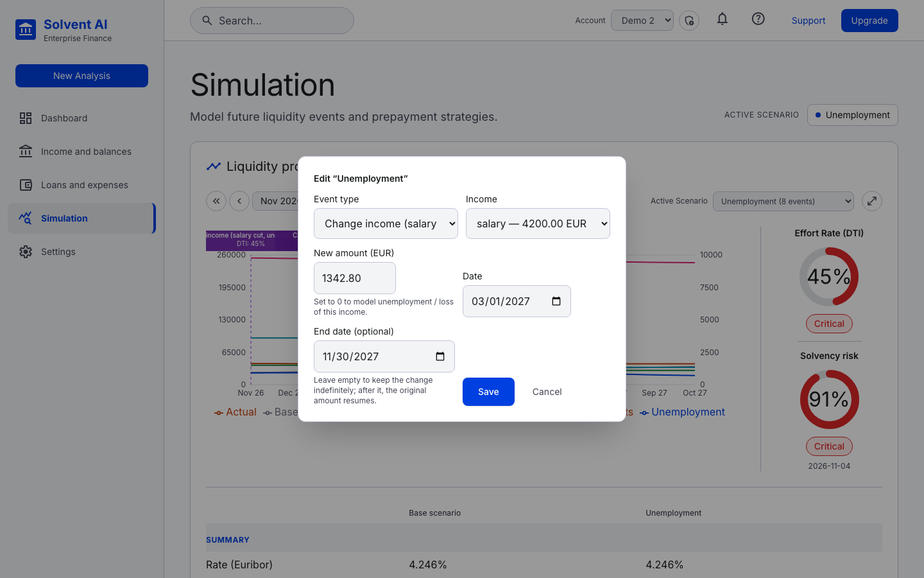
Task: Open the Active Scenario dropdown
Action: pyautogui.click(x=783, y=201)
